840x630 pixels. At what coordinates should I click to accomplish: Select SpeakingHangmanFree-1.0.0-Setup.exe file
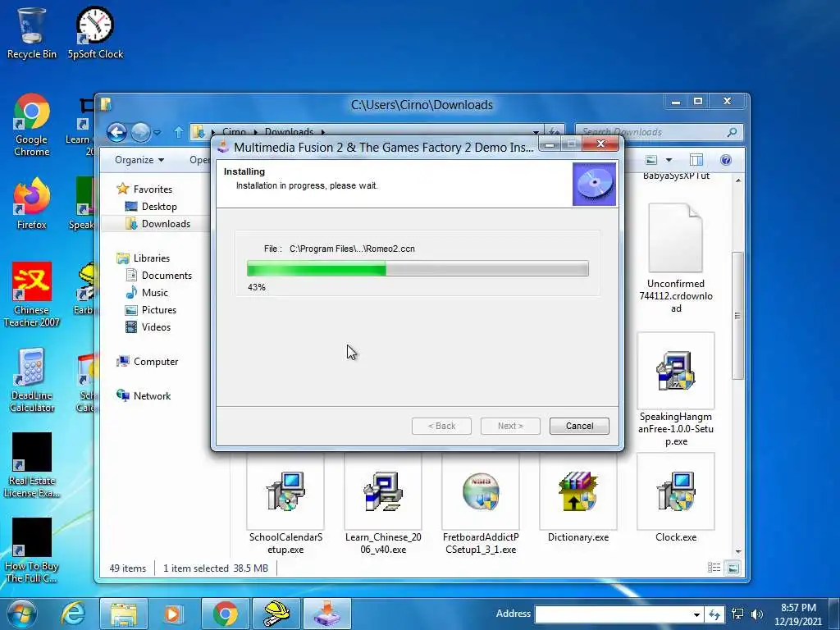pyautogui.click(x=676, y=390)
